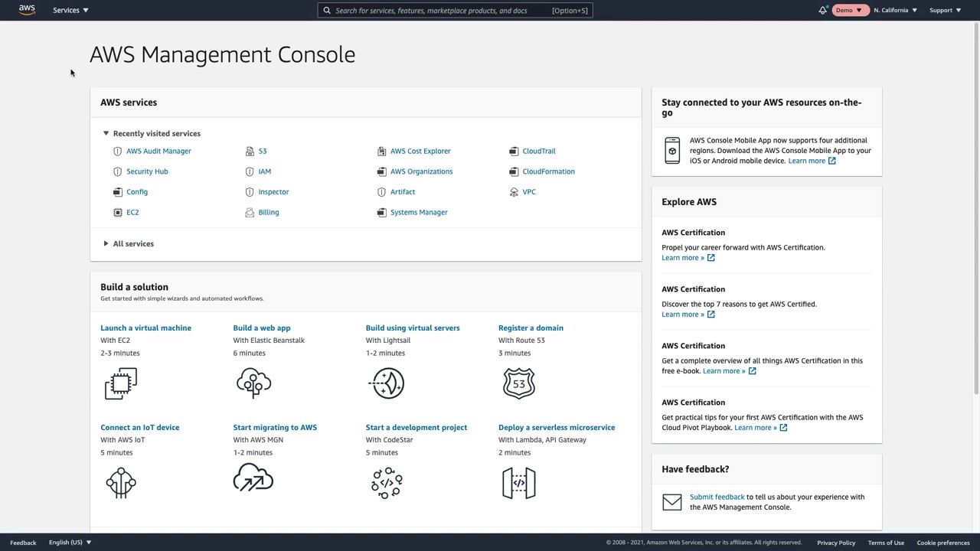This screenshot has height=551, width=980.
Task: Click the CloudTrail service icon
Action: pos(514,152)
